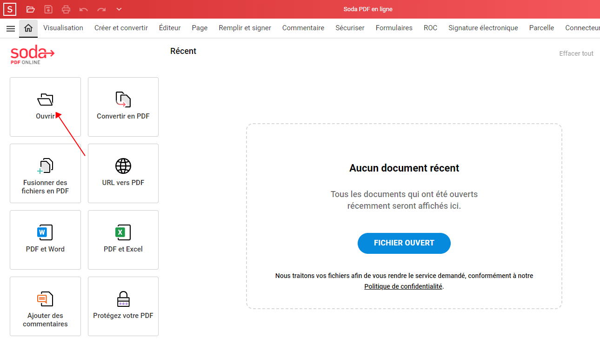The width and height of the screenshot is (600, 364).
Task: Open the Éditeur tab
Action: click(x=170, y=28)
